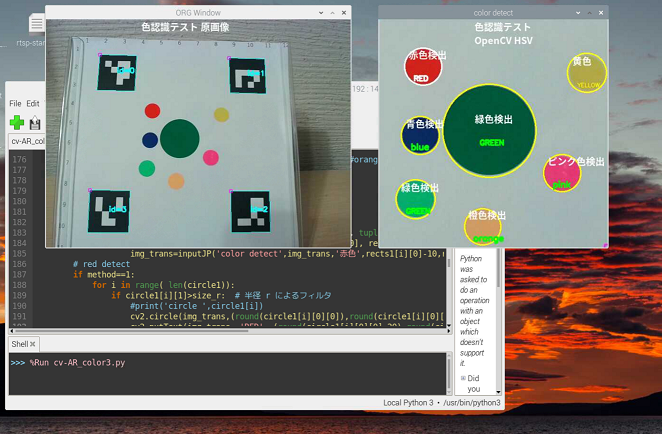Close the ORG Window
Viewport: 662px width, 434px height.
click(344, 13)
